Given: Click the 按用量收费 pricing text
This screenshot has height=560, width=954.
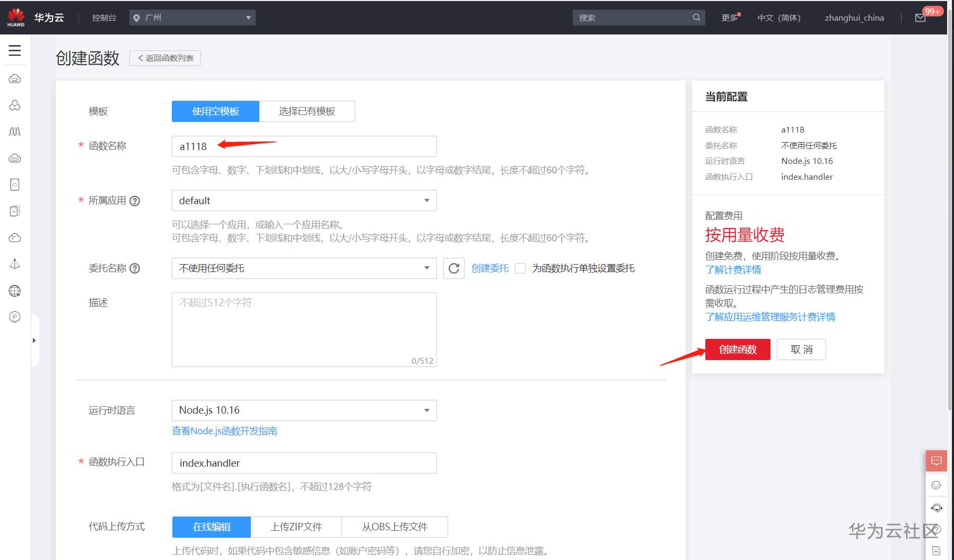Looking at the screenshot, I should click(745, 235).
